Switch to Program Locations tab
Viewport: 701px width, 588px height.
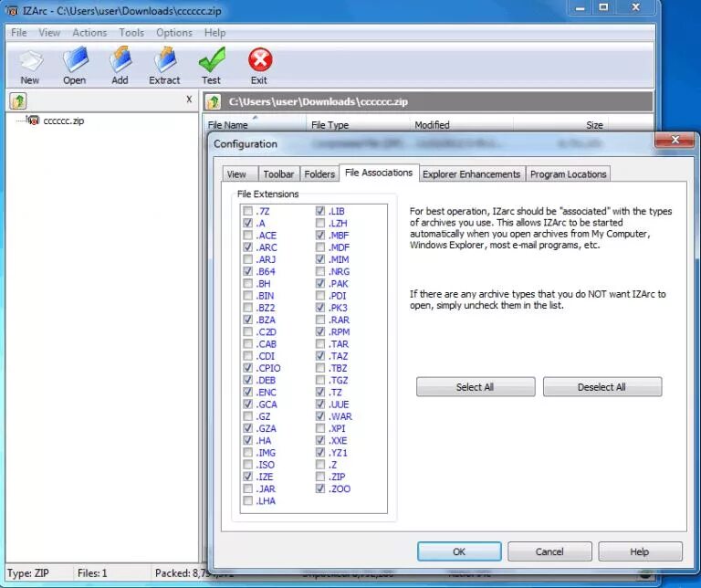tap(568, 174)
